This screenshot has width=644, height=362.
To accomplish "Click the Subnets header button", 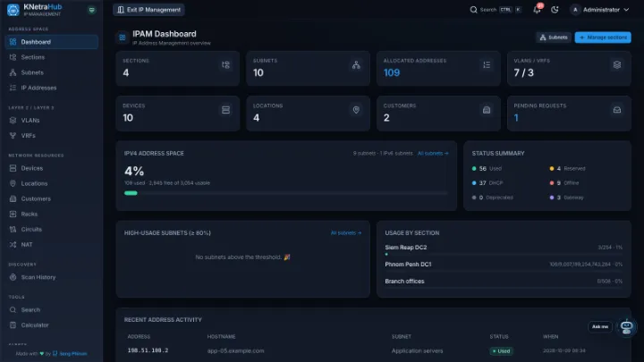I will click(x=554, y=38).
